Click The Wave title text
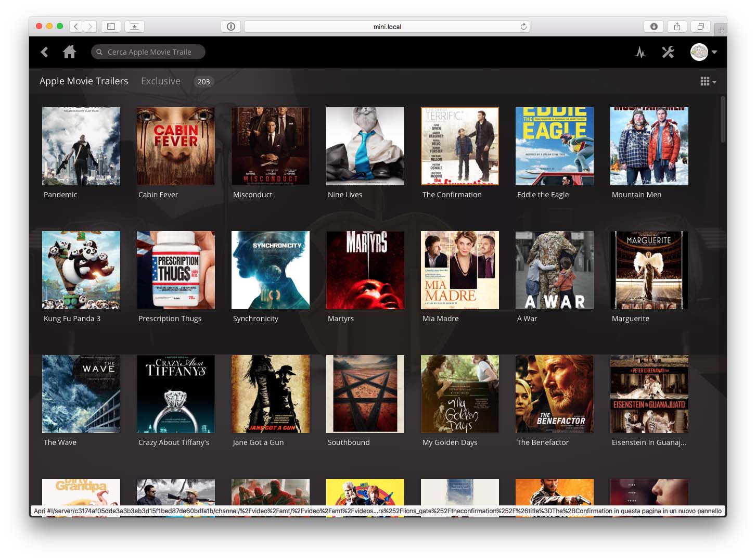 (x=60, y=442)
